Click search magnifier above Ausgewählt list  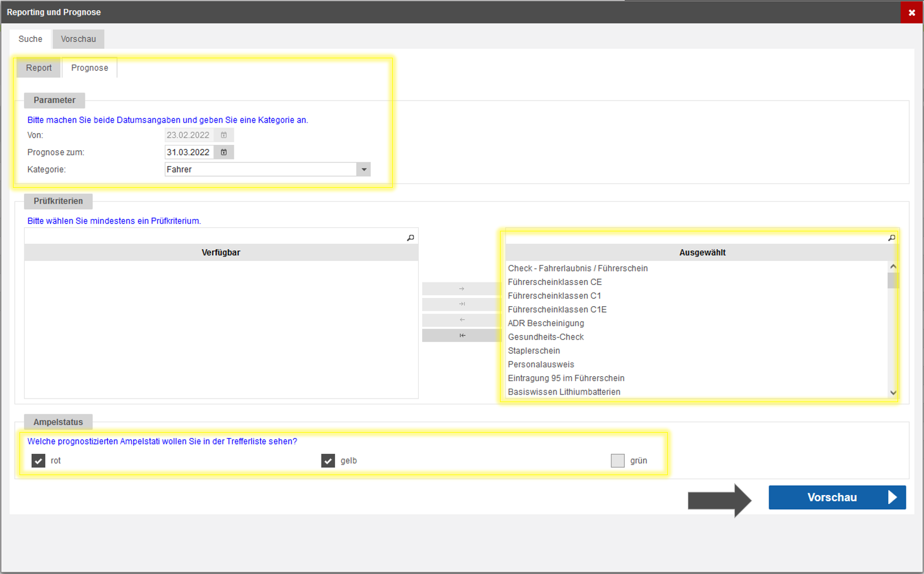tap(892, 238)
